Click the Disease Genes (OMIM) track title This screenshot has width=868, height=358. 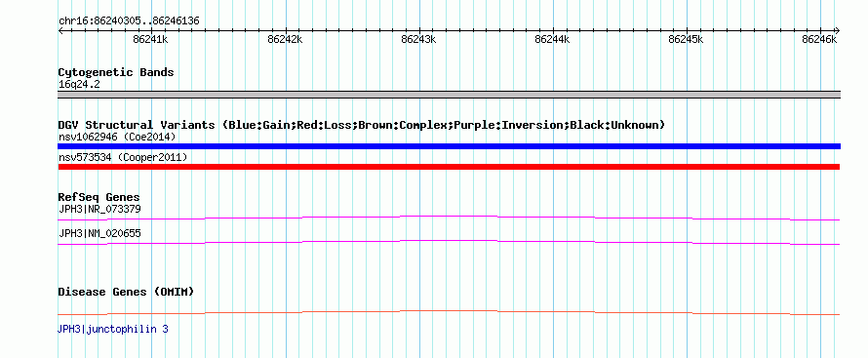pos(126,292)
